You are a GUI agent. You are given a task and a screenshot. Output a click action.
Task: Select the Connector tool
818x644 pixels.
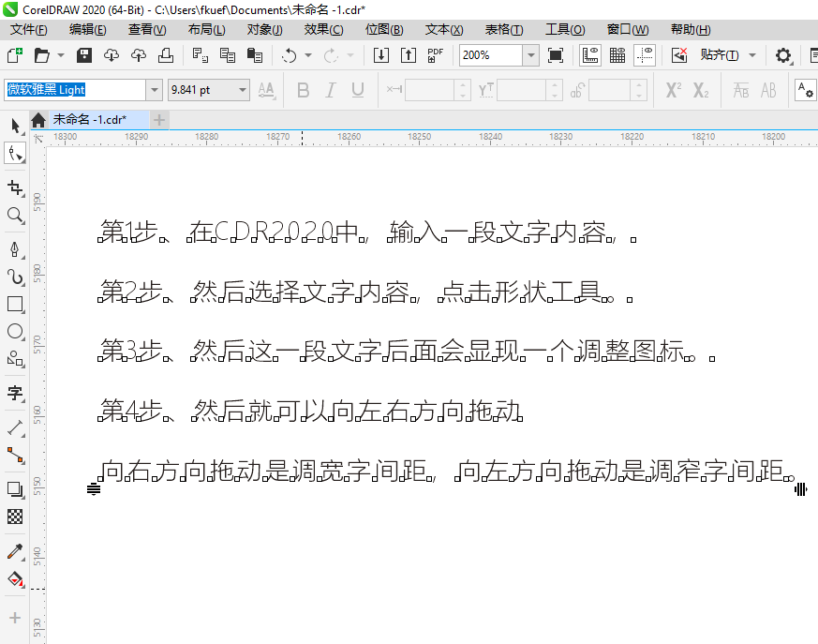click(15, 455)
